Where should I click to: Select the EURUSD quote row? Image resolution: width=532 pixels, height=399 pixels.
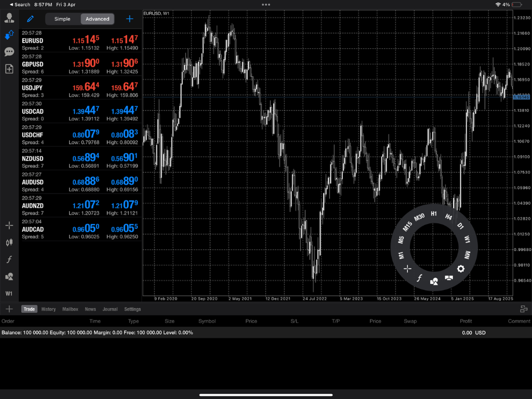(80, 41)
